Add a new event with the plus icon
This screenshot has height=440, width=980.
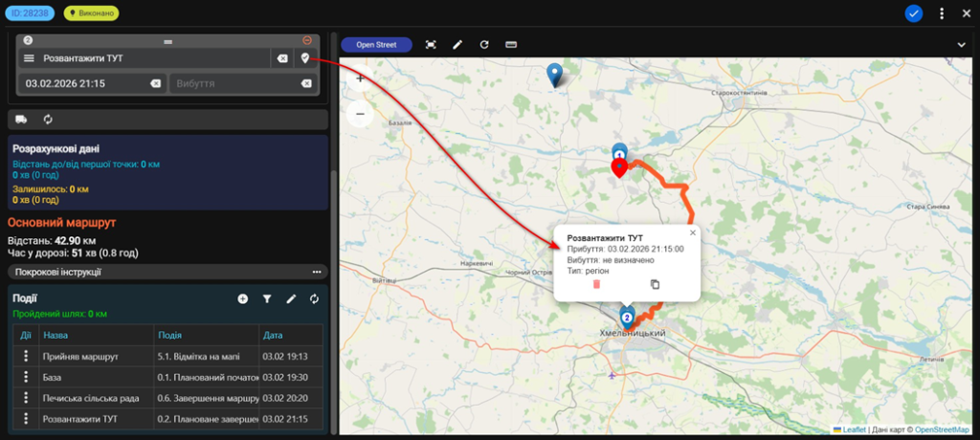click(242, 299)
